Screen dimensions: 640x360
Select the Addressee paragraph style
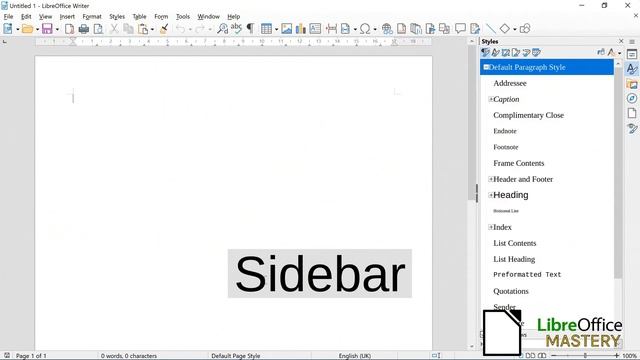coord(510,83)
